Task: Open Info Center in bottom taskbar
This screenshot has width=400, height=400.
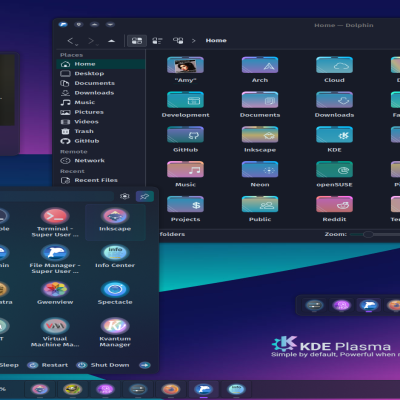Action: [x=236, y=389]
